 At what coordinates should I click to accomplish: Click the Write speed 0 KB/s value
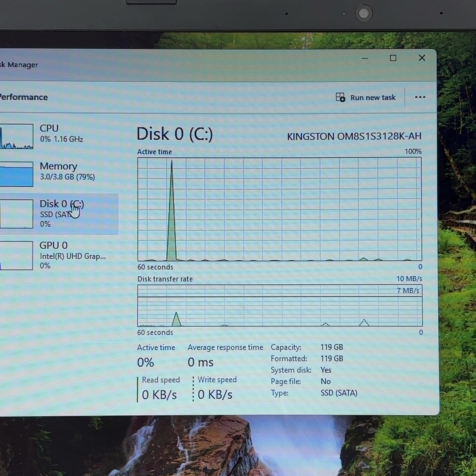tap(215, 395)
